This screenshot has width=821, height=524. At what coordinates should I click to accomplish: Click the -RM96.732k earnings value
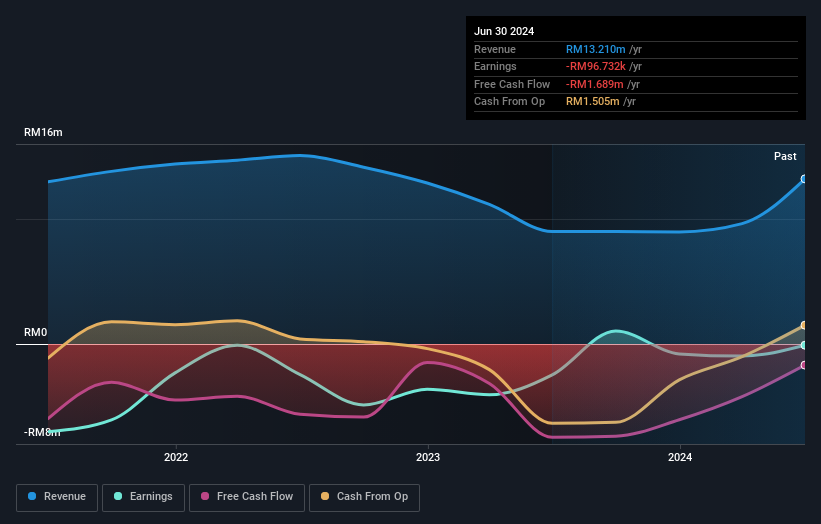click(595, 66)
